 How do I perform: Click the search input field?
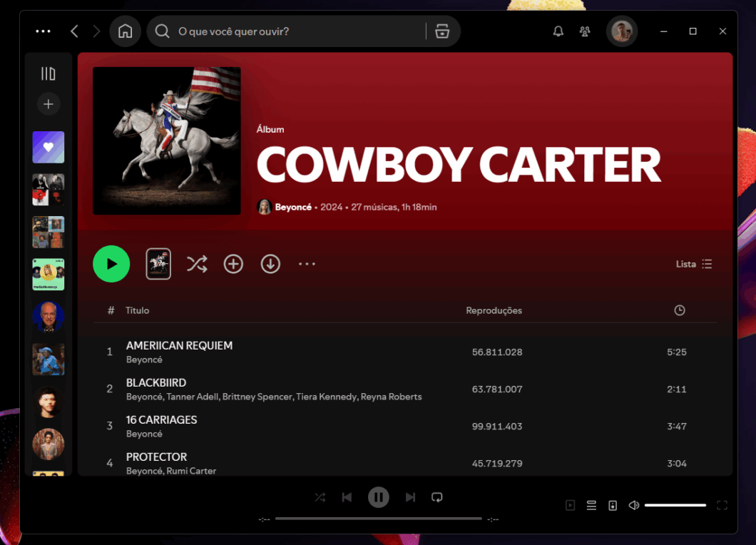(x=285, y=31)
